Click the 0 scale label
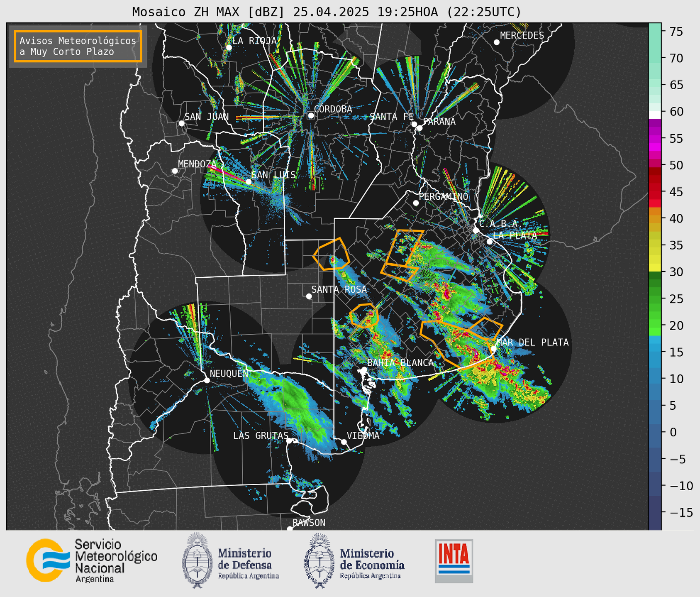Image resolution: width=700 pixels, height=597 pixels. [x=673, y=432]
